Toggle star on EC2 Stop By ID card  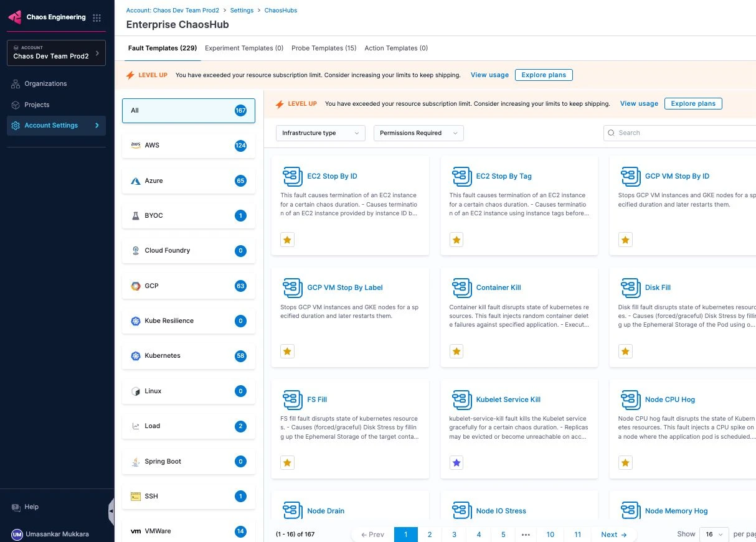[x=287, y=240]
